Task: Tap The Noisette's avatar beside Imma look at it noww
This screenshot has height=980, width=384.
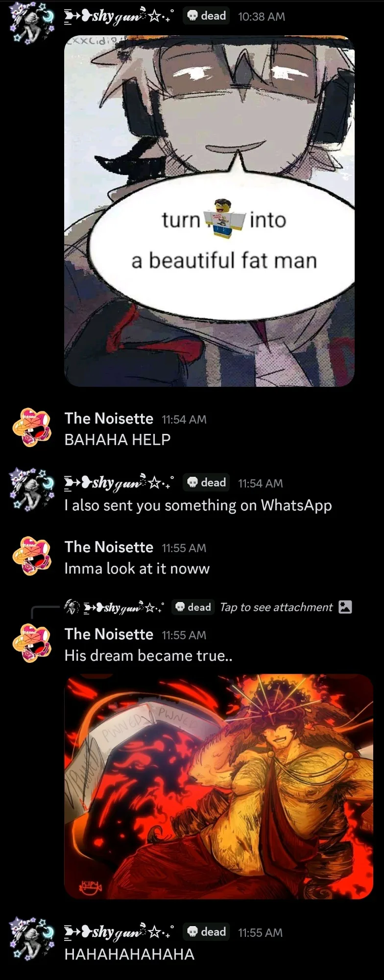Action: tap(32, 556)
